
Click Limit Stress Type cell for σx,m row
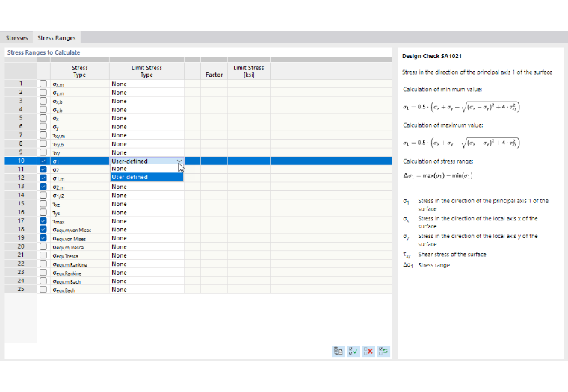tap(146, 84)
